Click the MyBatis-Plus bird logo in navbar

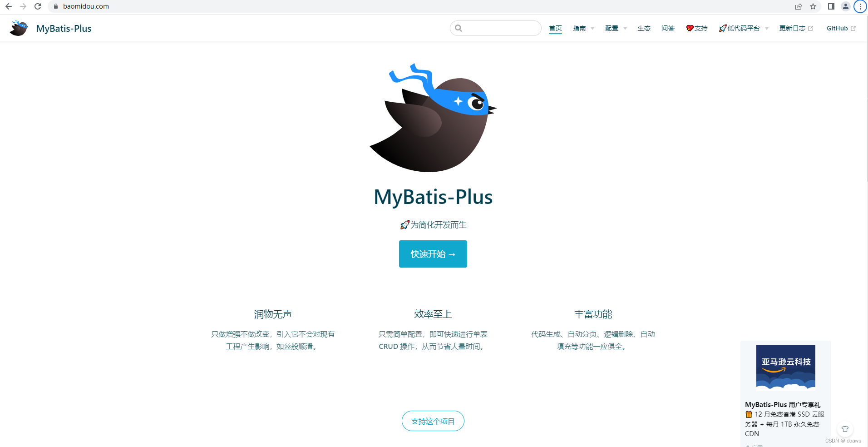pyautogui.click(x=19, y=28)
